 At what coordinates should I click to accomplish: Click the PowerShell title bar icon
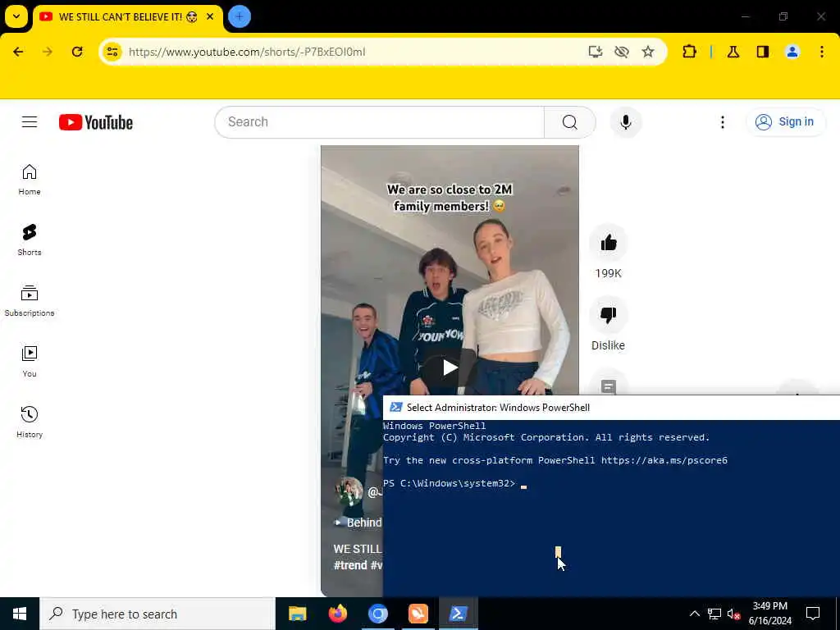point(396,408)
